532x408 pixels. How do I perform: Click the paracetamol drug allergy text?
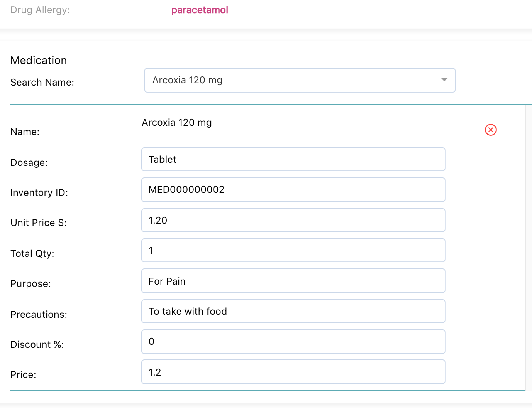(200, 10)
